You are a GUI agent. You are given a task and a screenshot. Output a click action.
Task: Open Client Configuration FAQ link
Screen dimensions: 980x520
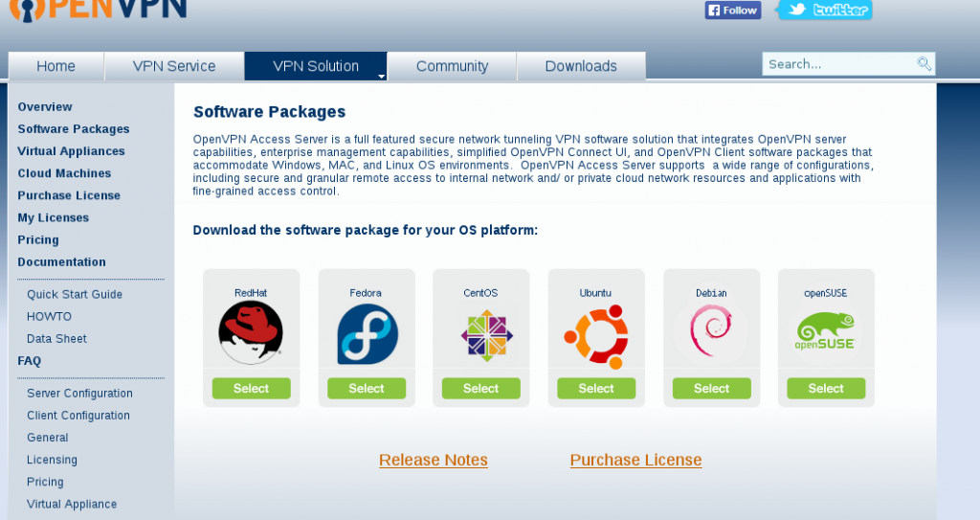point(78,416)
